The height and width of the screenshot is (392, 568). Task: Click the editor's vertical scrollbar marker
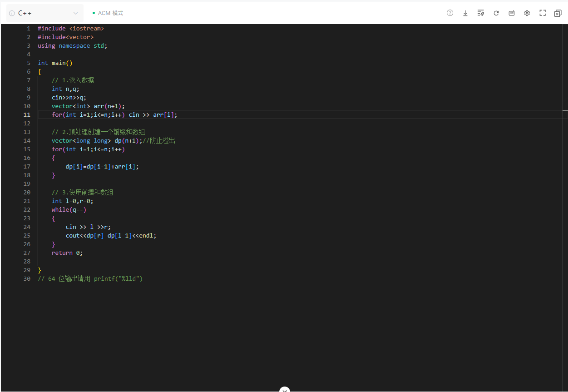pyautogui.click(x=565, y=110)
